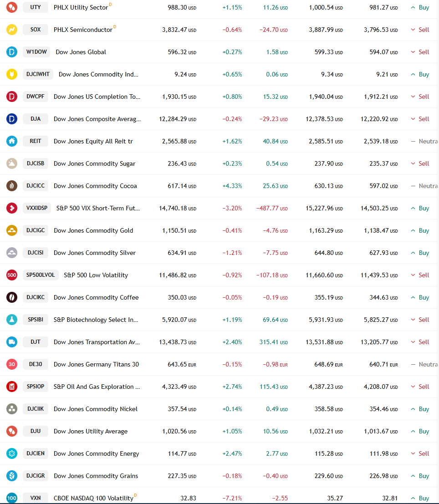Click price 3,832.47 USD for SOX
This screenshot has height=504, width=439.
tap(179, 30)
